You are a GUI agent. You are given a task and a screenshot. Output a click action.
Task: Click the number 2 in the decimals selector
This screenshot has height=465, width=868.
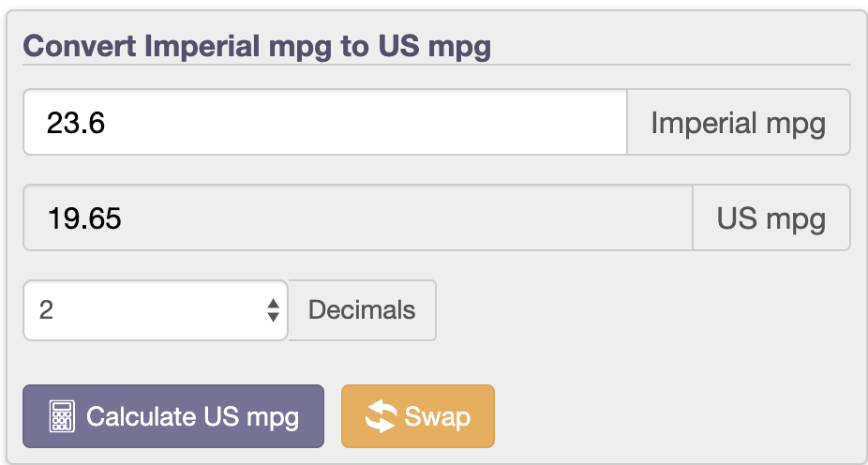point(46,310)
